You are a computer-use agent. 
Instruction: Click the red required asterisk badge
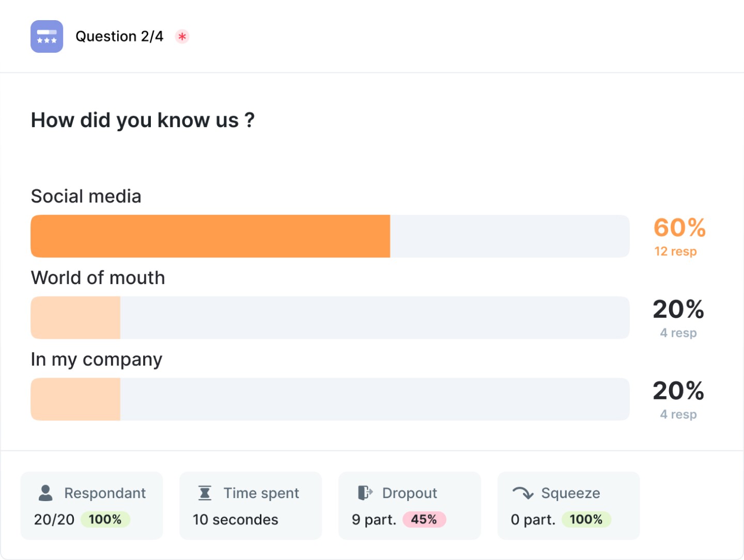[x=182, y=37]
